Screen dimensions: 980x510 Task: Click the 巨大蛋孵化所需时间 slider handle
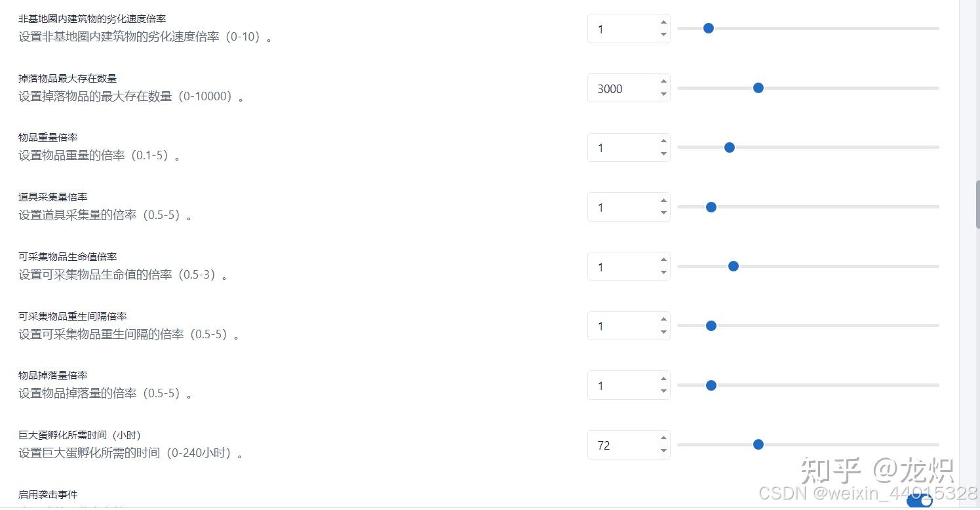click(x=758, y=444)
